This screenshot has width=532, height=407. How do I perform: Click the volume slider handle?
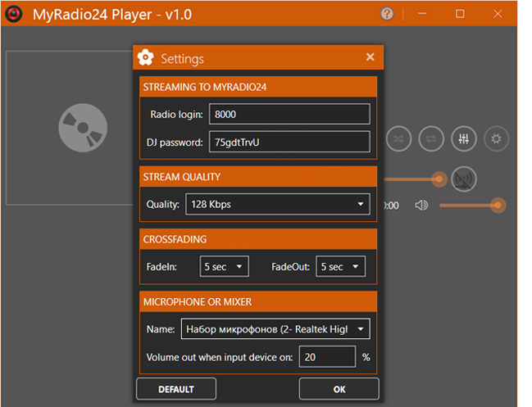[497, 206]
